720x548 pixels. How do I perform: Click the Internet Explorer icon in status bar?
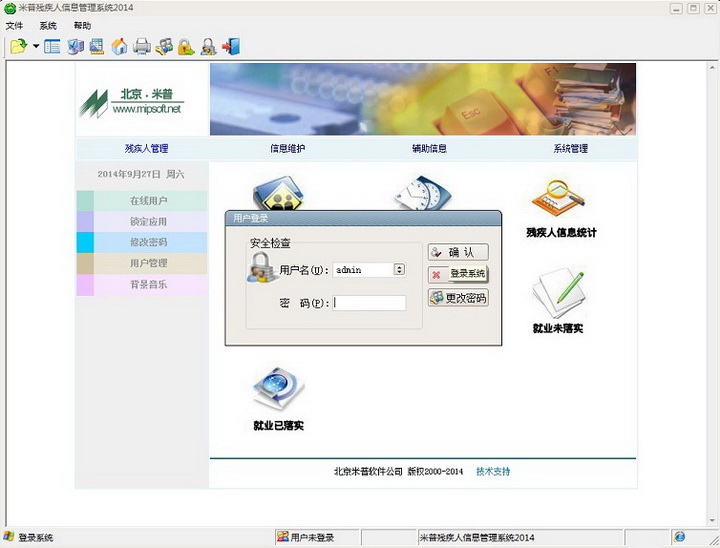[680, 537]
